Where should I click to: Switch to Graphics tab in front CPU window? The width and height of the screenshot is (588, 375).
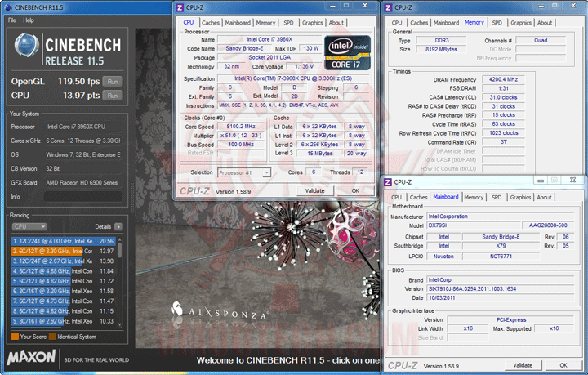point(312,23)
